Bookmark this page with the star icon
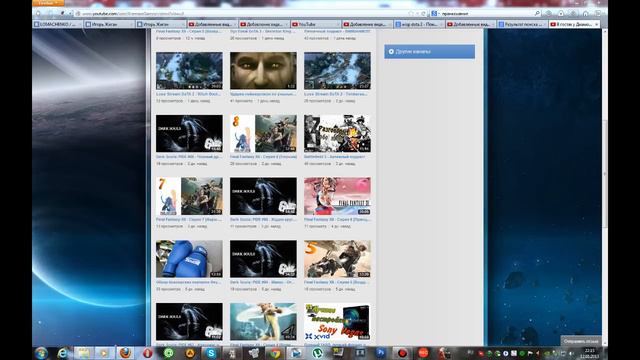This screenshot has height=360, width=640. tap(411, 13)
